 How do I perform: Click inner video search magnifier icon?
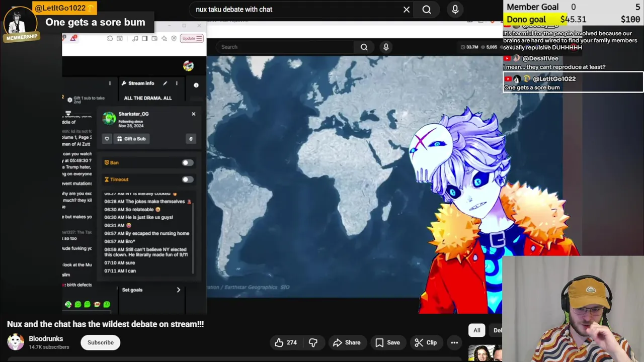tap(364, 47)
